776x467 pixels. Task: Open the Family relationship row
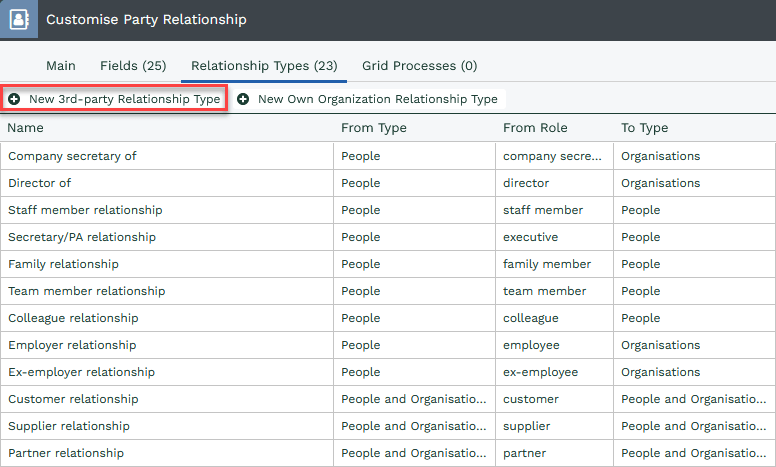coord(388,264)
